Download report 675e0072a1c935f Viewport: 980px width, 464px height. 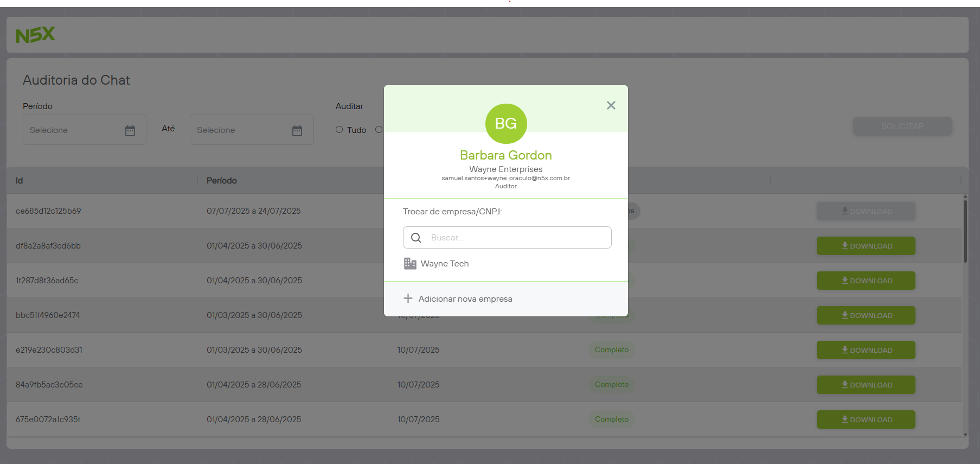click(866, 419)
